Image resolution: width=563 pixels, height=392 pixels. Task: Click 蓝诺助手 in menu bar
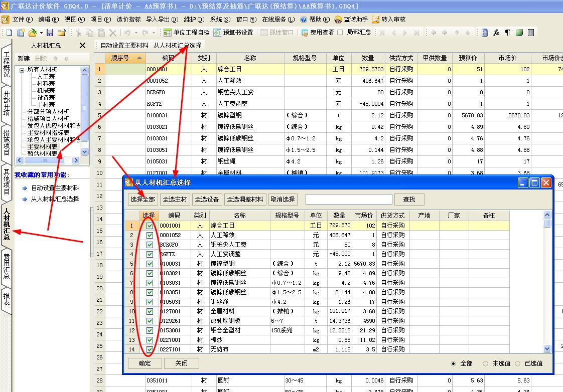coord(351,20)
